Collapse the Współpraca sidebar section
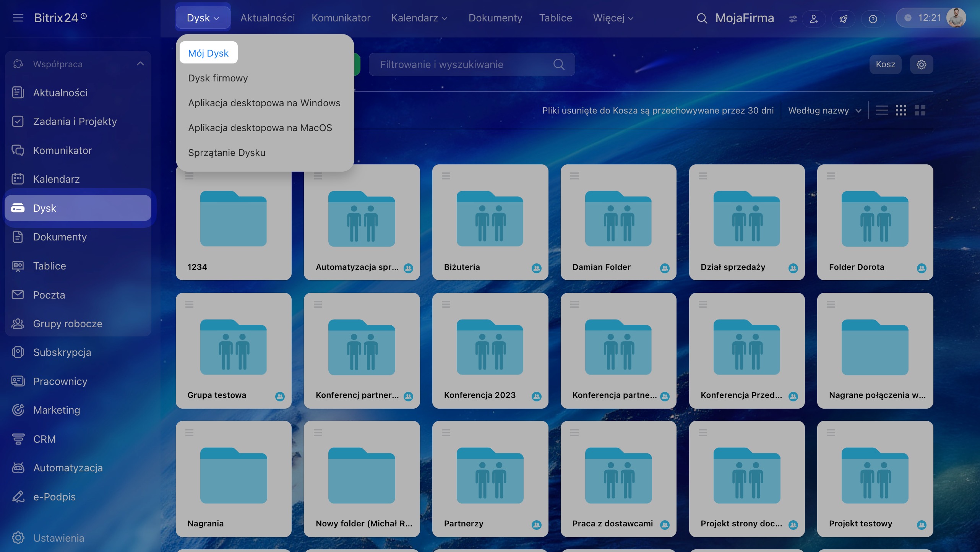The height and width of the screenshot is (552, 980). 140,64
